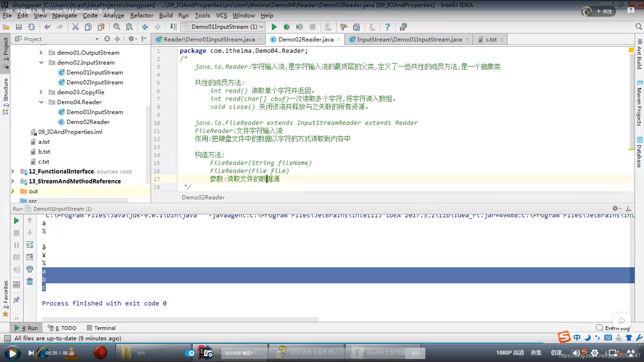Click the Find magnifier icon in toolbar

point(116,27)
